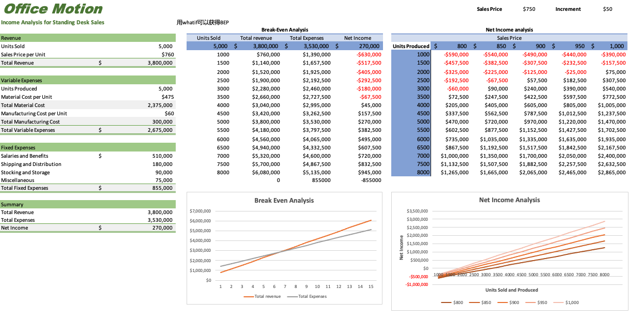Select the Summary Net Income 270,000 cell
Image resolution: width=644 pixels, height=318 pixels.
pyautogui.click(x=163, y=228)
